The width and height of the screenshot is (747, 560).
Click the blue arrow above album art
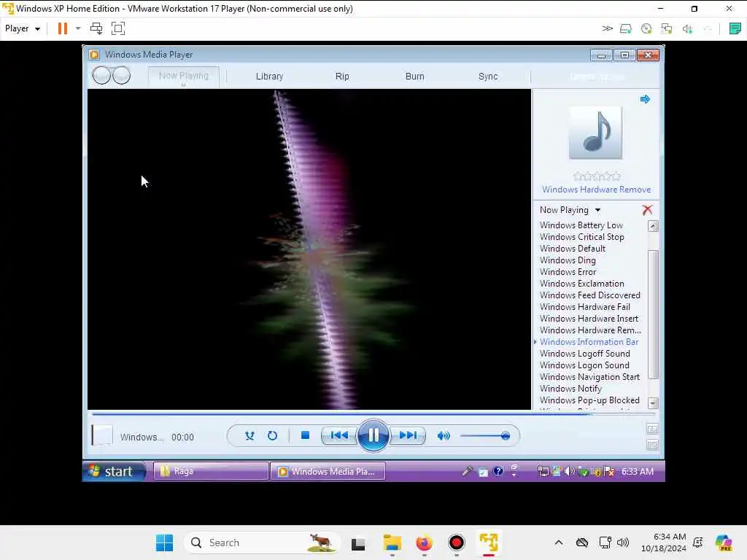[645, 99]
